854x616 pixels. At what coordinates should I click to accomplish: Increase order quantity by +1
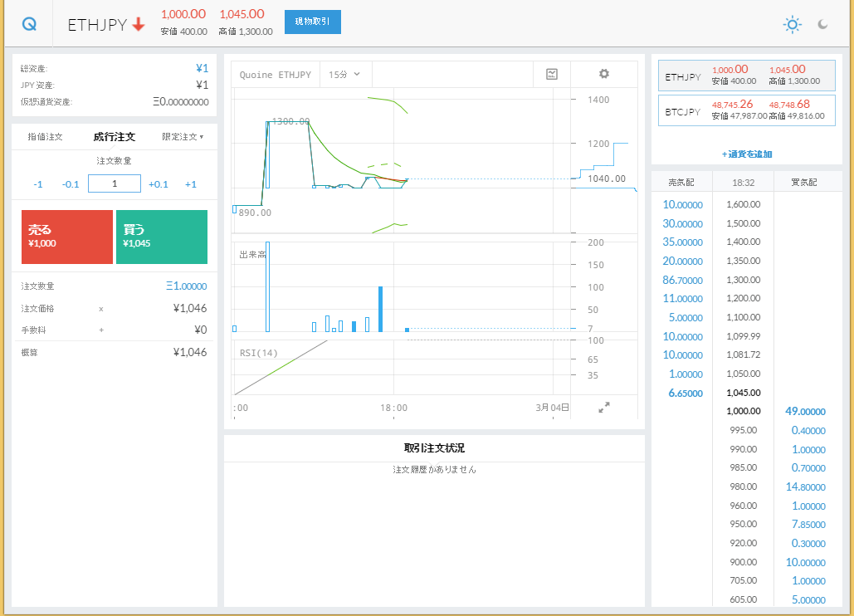pos(191,184)
